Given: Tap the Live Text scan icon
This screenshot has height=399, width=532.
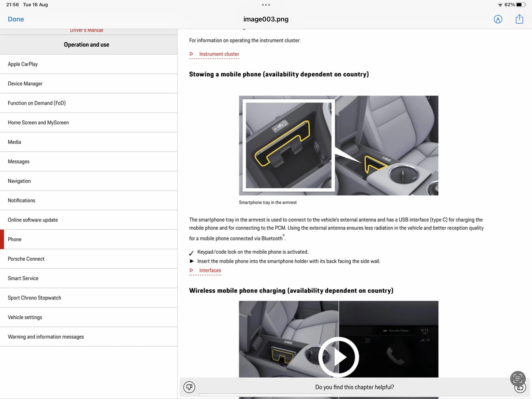Looking at the screenshot, I should pos(518,379).
